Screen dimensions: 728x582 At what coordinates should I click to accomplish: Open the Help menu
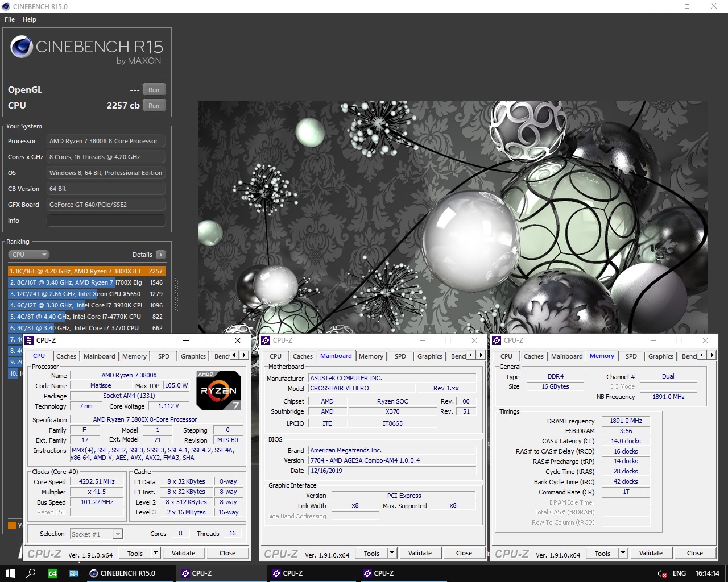point(30,19)
